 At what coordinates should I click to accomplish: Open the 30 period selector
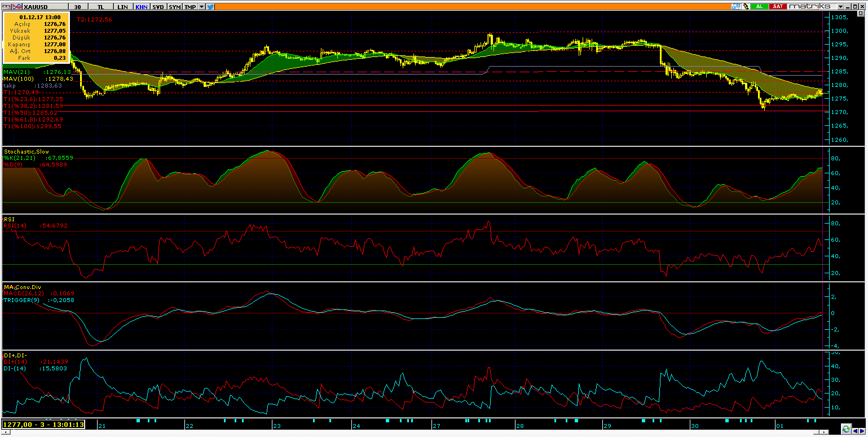[77, 6]
